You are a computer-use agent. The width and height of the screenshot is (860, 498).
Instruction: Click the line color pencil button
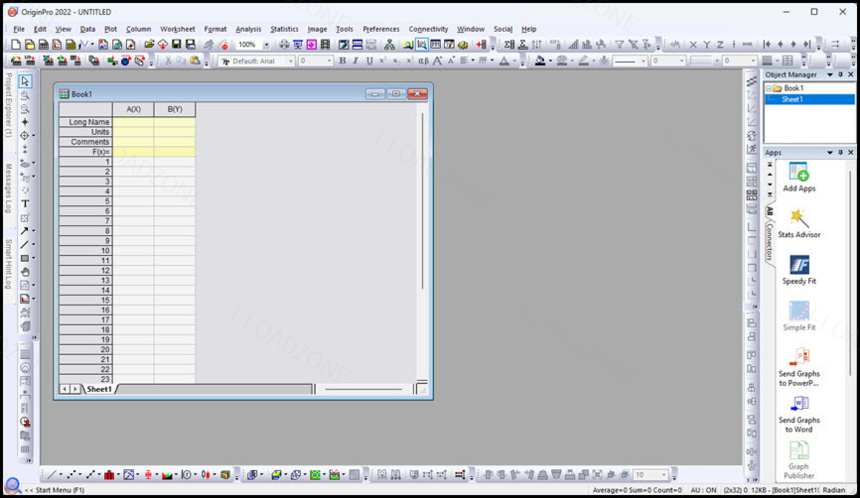[x=583, y=61]
